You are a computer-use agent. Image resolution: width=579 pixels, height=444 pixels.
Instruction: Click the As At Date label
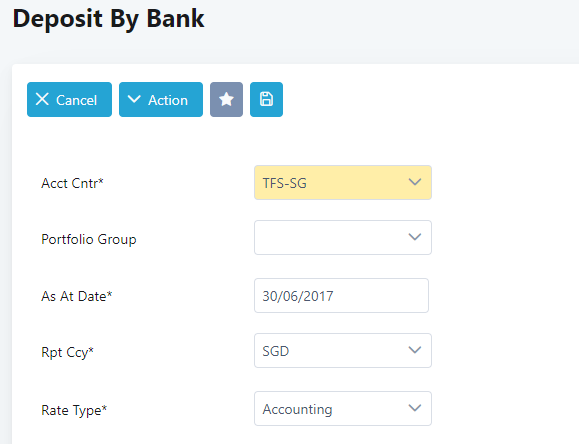click(x=77, y=296)
